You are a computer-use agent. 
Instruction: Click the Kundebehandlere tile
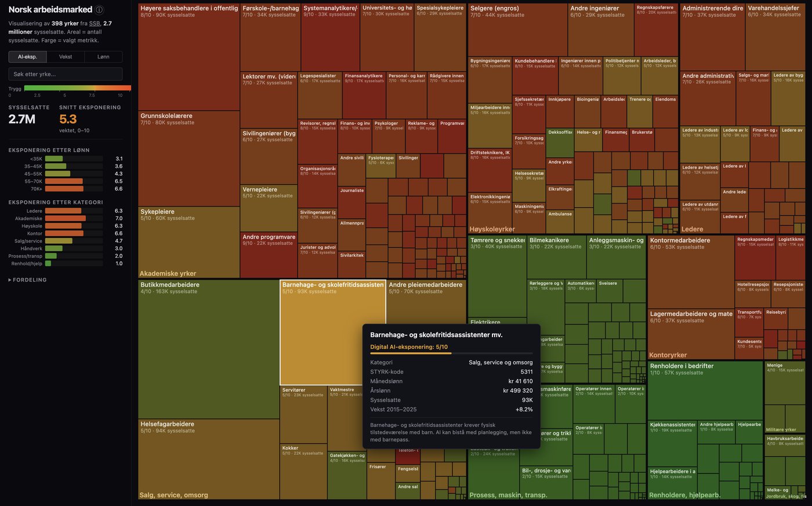tap(535, 76)
